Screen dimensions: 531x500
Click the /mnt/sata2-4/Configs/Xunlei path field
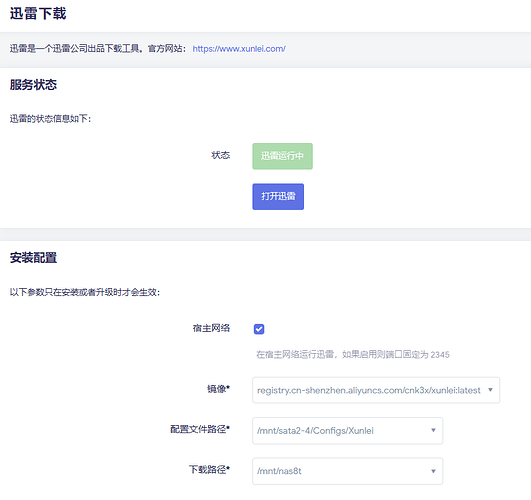[x=347, y=431]
